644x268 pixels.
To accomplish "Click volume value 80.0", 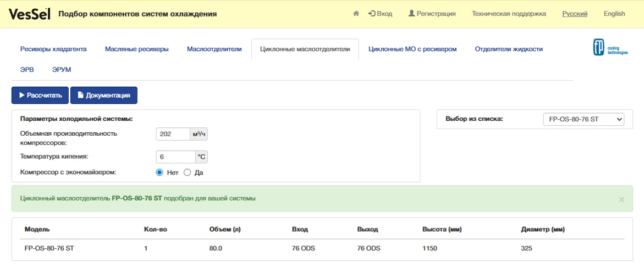I will click(x=216, y=249).
